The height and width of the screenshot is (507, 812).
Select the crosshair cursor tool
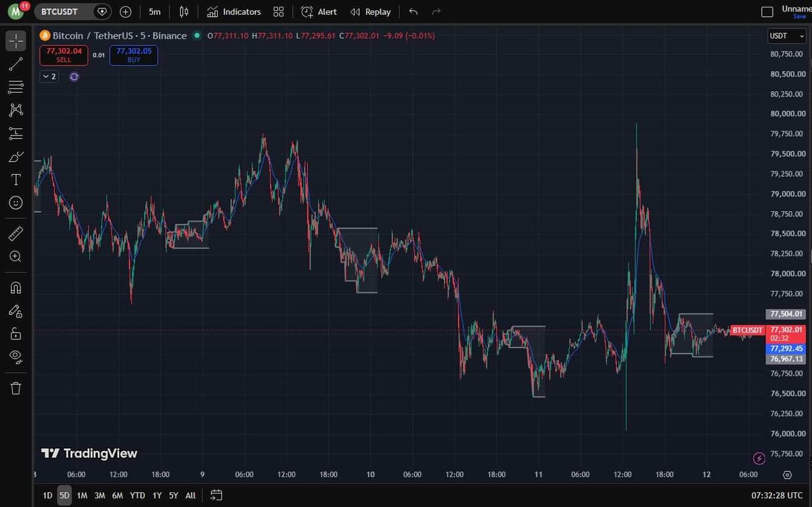click(16, 41)
